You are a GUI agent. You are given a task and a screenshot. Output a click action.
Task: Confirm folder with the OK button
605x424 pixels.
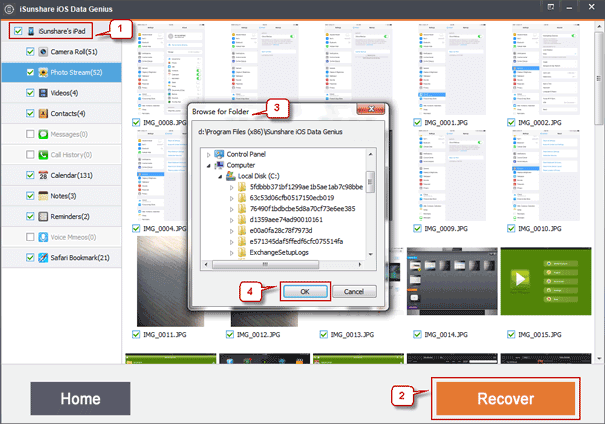point(305,291)
